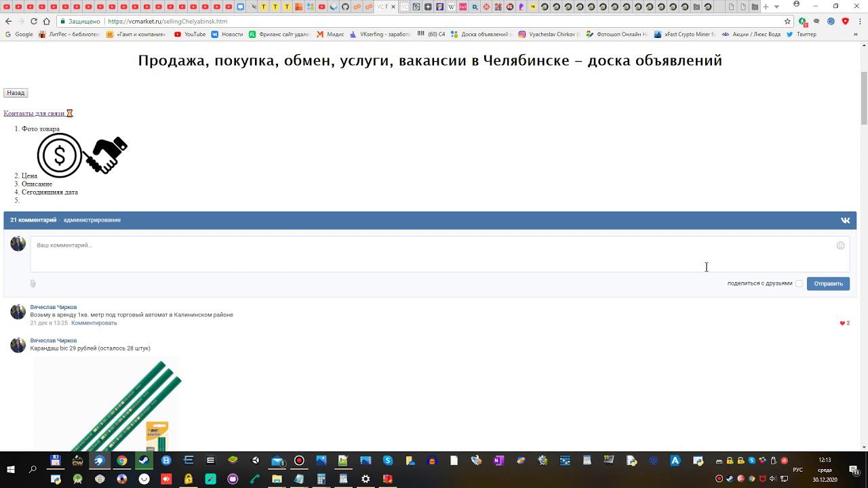Click the address bar URL

click(x=167, y=21)
